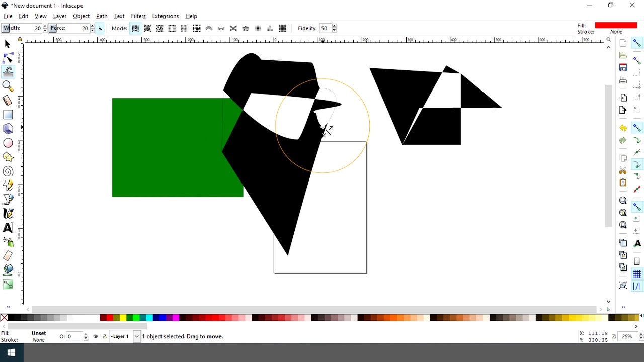Select the Eraser tool
The image size is (644, 362).
(x=8, y=256)
